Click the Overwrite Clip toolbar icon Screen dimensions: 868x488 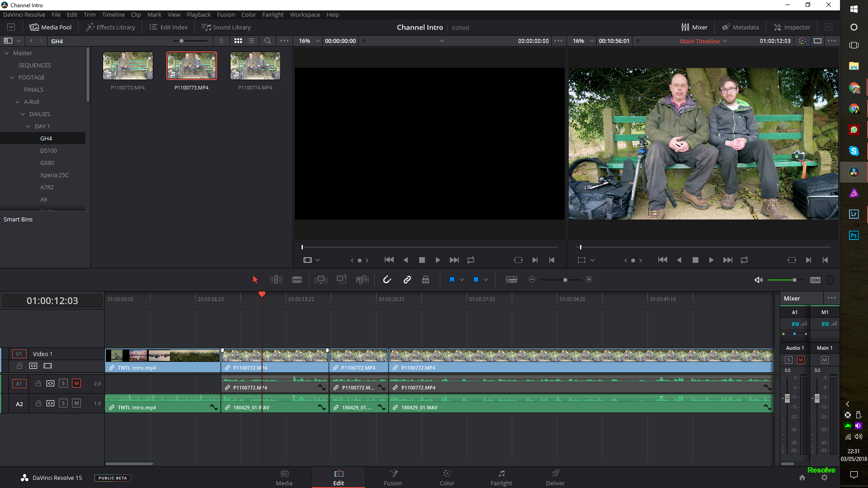tap(341, 279)
